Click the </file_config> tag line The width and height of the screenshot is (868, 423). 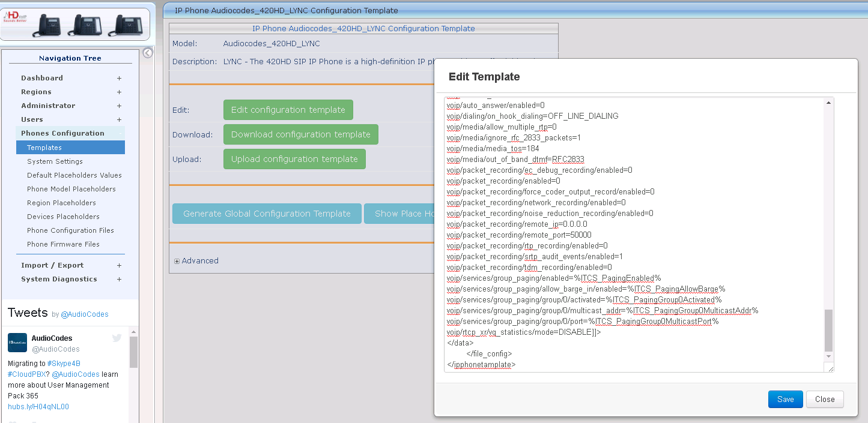pos(489,353)
